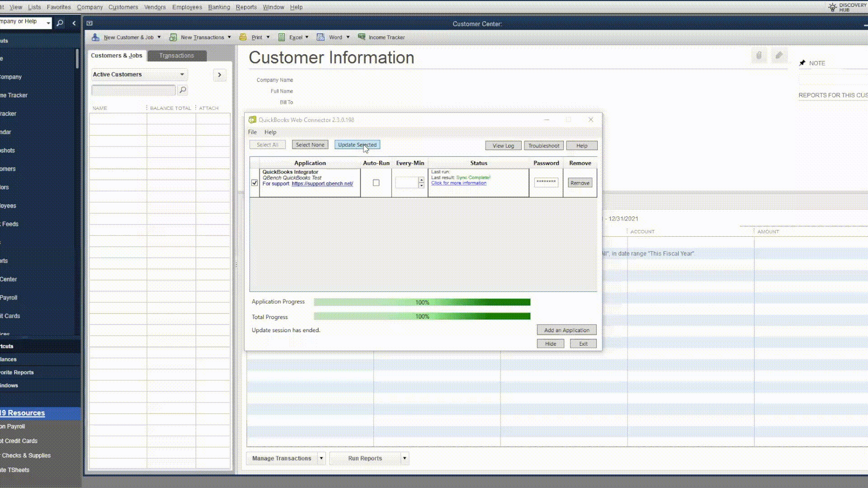Expand the Excel dropdown arrow
This screenshot has height=488, width=868.
pyautogui.click(x=307, y=37)
